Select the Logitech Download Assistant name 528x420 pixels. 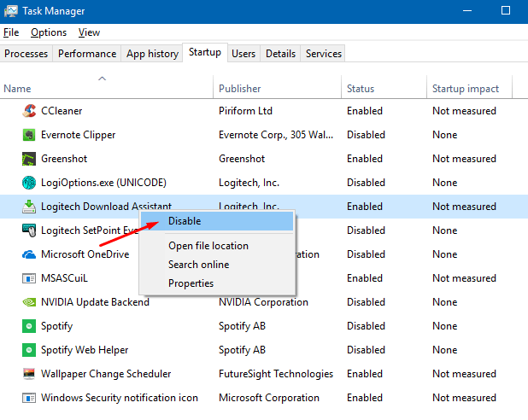click(x=107, y=207)
